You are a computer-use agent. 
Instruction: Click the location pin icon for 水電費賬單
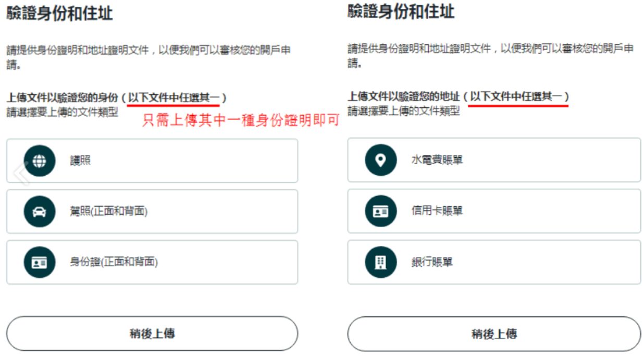tap(381, 159)
